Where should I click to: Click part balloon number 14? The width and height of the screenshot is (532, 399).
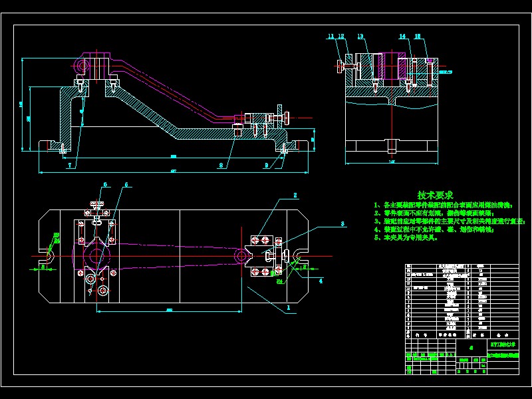pyautogui.click(x=402, y=37)
